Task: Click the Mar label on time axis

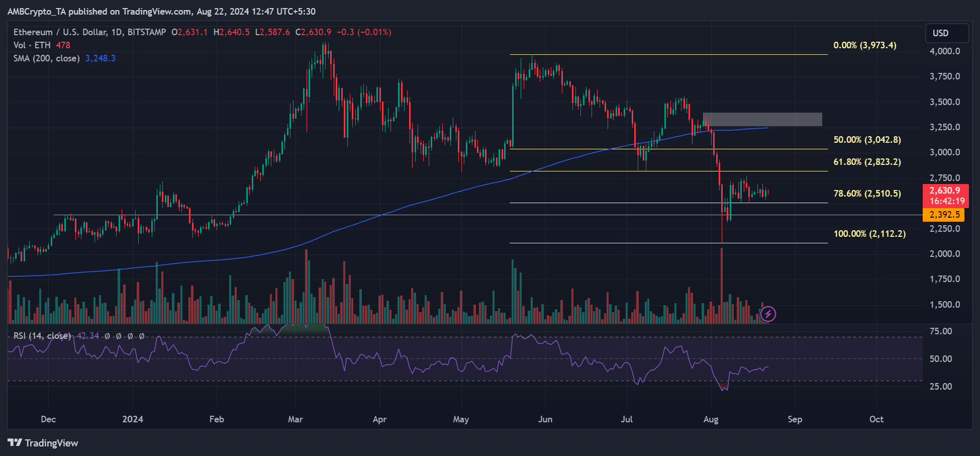Action: tap(296, 419)
